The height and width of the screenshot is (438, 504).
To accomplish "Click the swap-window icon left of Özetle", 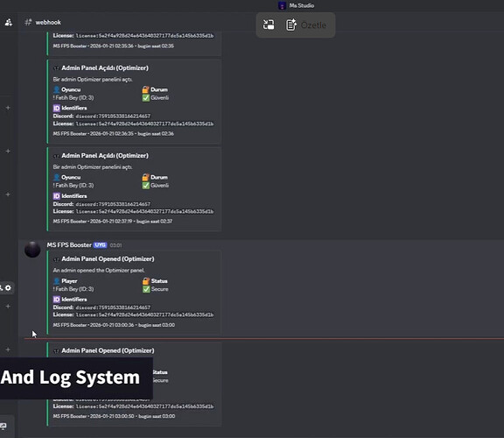I will [x=269, y=25].
